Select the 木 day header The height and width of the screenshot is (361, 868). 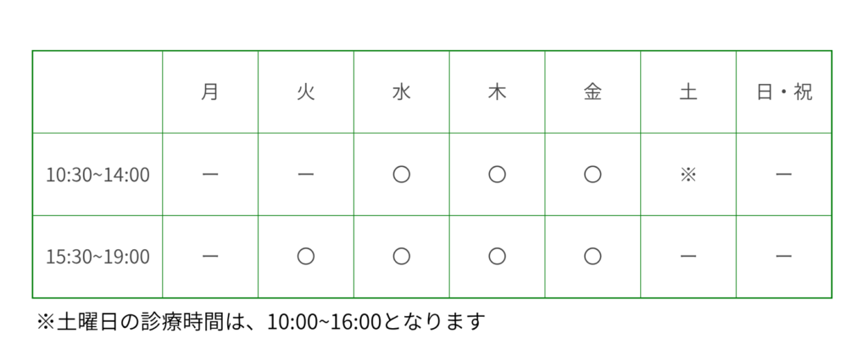498,92
